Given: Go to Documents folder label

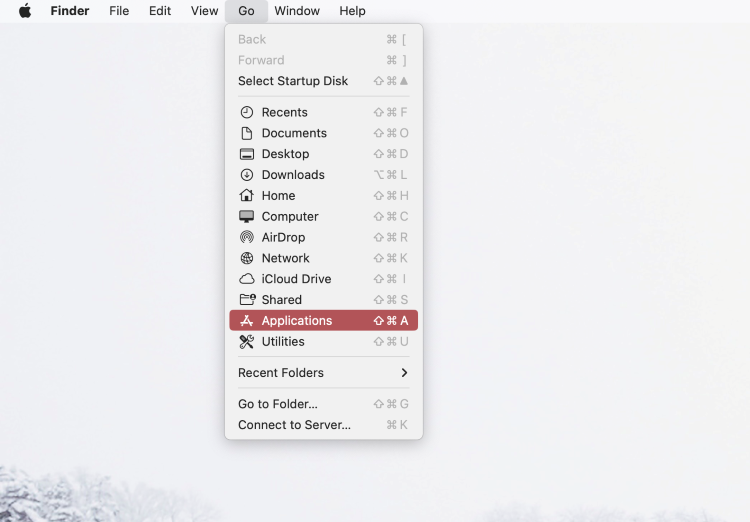Looking at the screenshot, I should pos(294,133).
